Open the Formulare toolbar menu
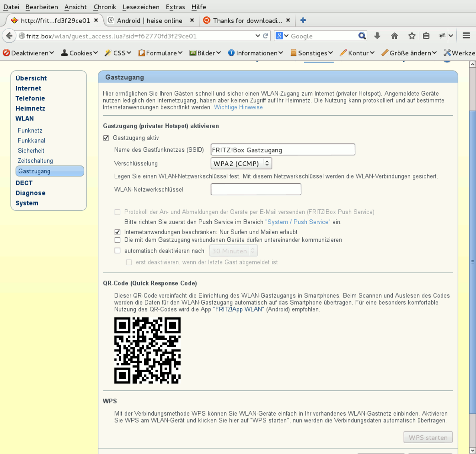The image size is (476, 454). coord(160,53)
